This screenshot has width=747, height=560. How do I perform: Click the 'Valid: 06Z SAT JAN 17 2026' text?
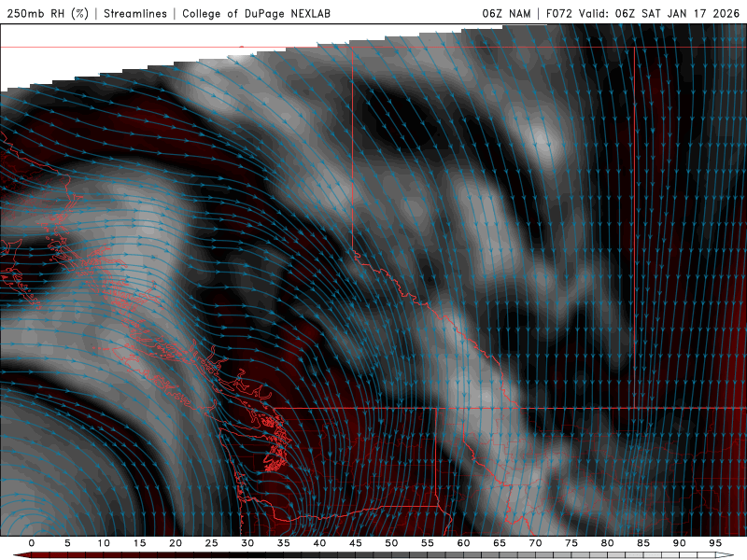[659, 13]
